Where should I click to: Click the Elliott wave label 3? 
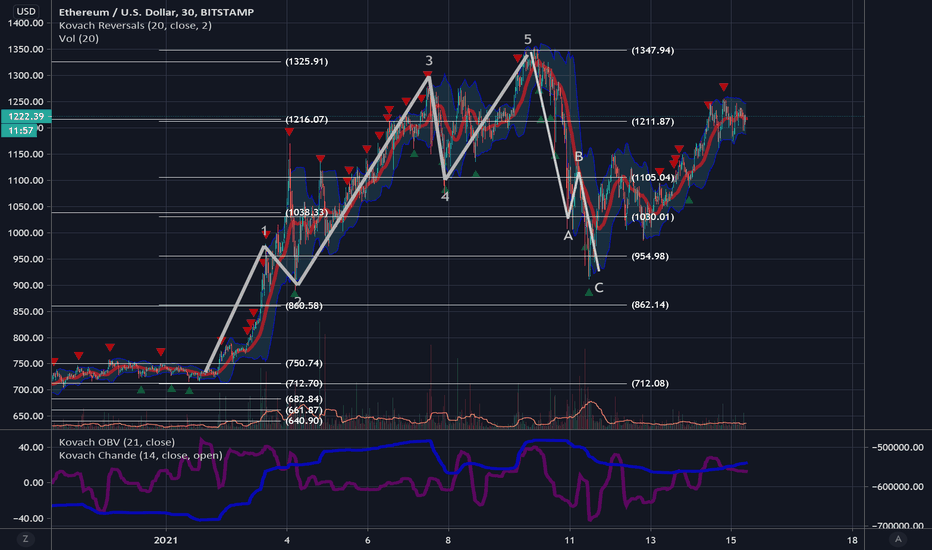[429, 61]
